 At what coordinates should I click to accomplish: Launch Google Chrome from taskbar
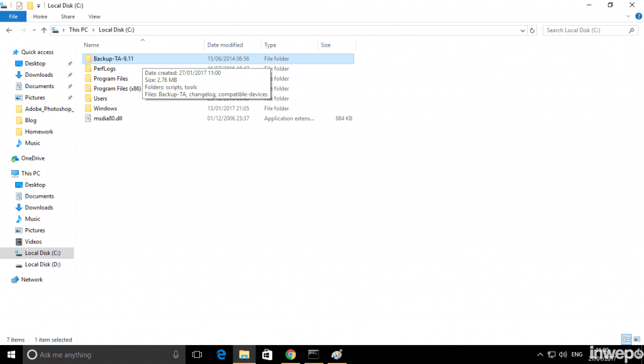(291, 355)
